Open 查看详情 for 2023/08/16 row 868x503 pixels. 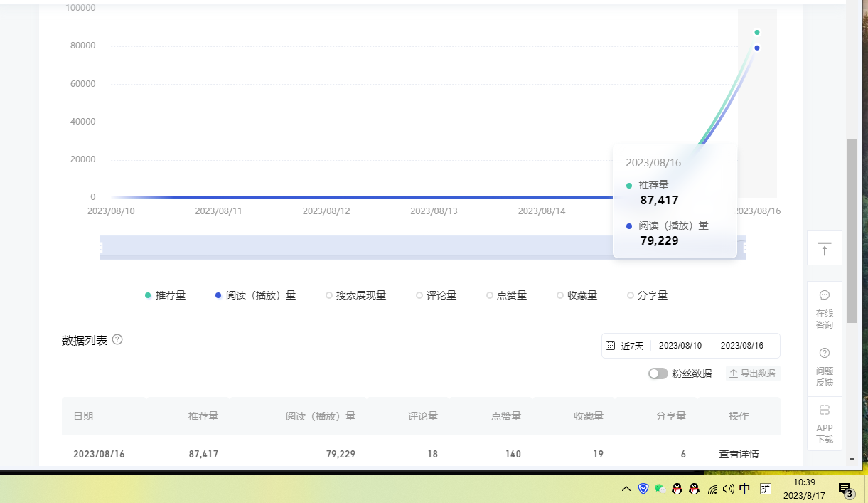click(x=739, y=454)
